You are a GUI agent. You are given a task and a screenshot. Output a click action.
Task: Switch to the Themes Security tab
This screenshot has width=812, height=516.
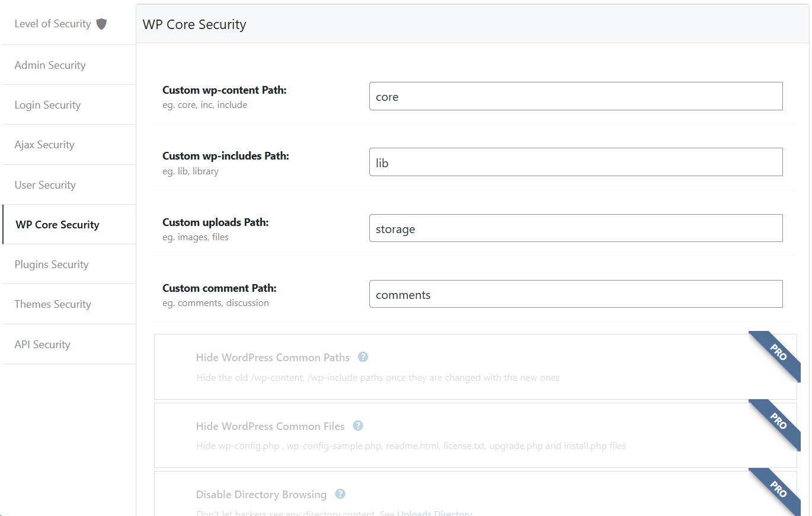(x=69, y=304)
